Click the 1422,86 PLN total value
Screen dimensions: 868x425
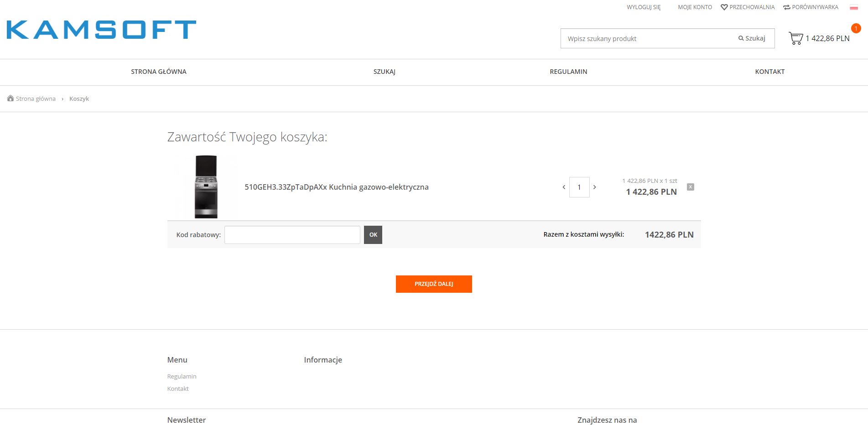click(x=669, y=235)
